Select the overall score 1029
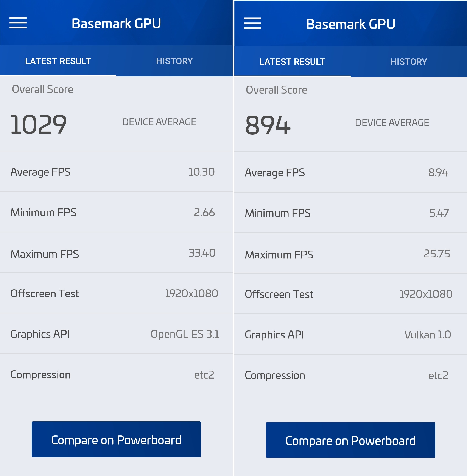467x476 pixels. [38, 124]
